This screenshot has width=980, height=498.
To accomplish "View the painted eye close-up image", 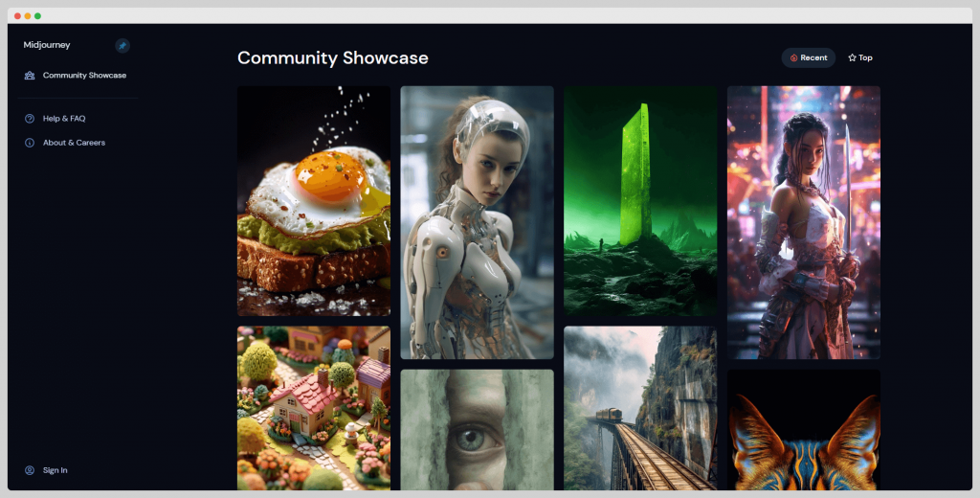I will click(477, 429).
